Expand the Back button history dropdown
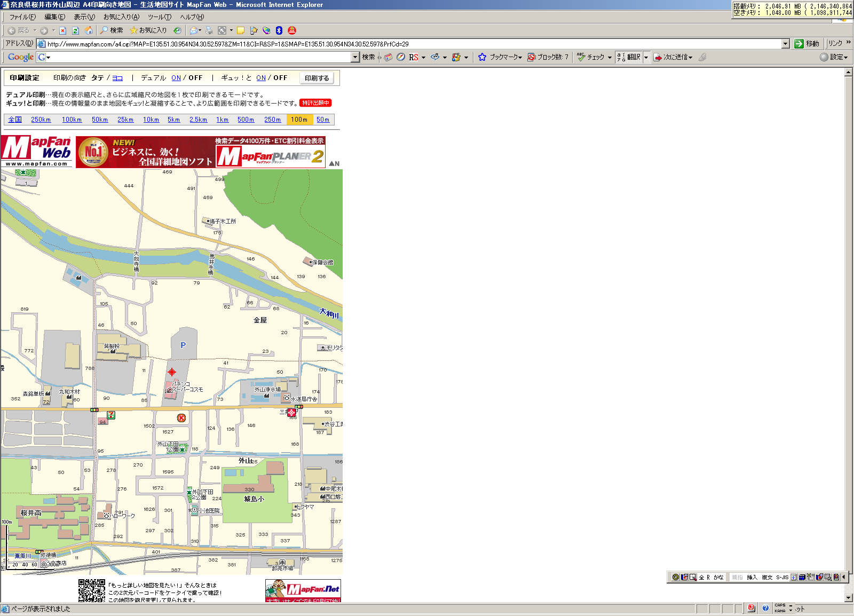The image size is (854, 616). point(35,30)
